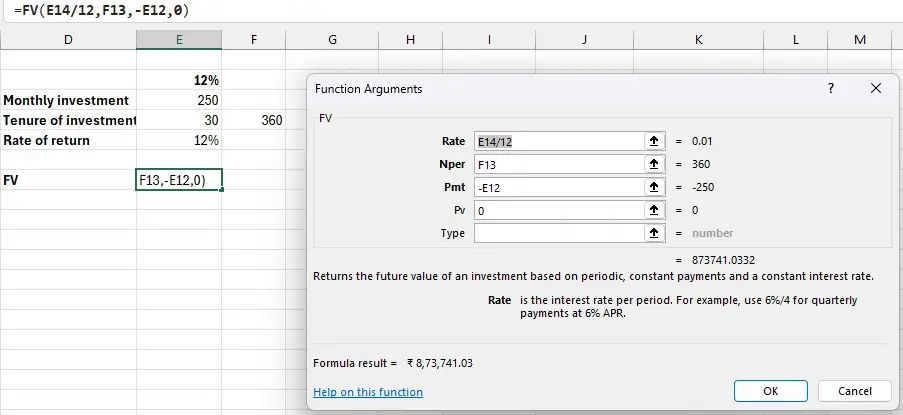Click collapse dialog icon beside Rate field
The height and width of the screenshot is (415, 903).
pyautogui.click(x=654, y=142)
